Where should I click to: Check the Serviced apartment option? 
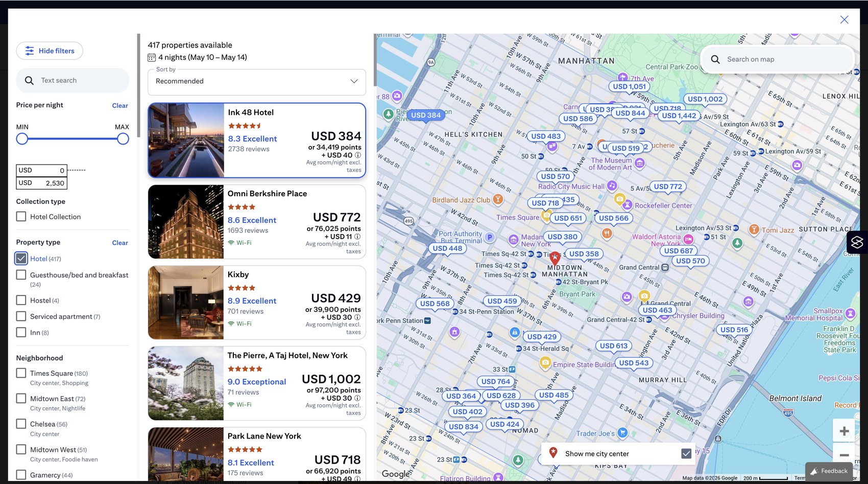21,316
